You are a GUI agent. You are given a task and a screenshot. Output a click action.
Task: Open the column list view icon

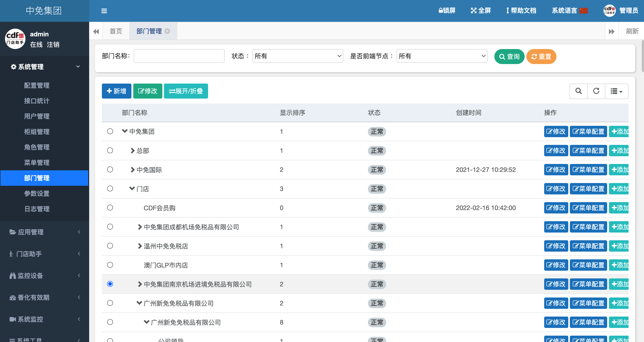pyautogui.click(x=616, y=91)
